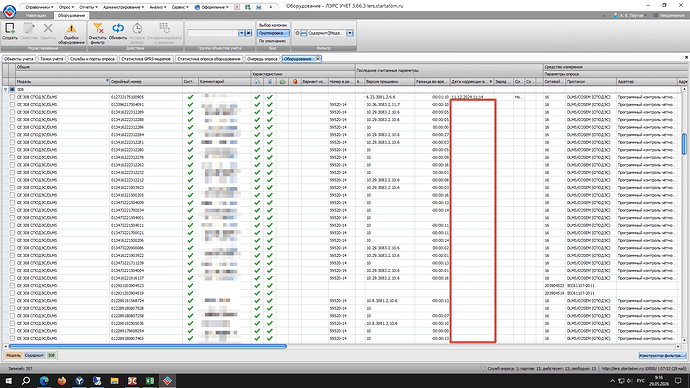Screen dimensions: 690x388
Task: Click the Синхронизировать с архивом icon
Action: click(164, 28)
